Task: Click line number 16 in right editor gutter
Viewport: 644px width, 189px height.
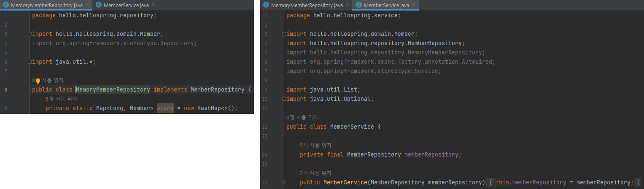Action: 265,182
